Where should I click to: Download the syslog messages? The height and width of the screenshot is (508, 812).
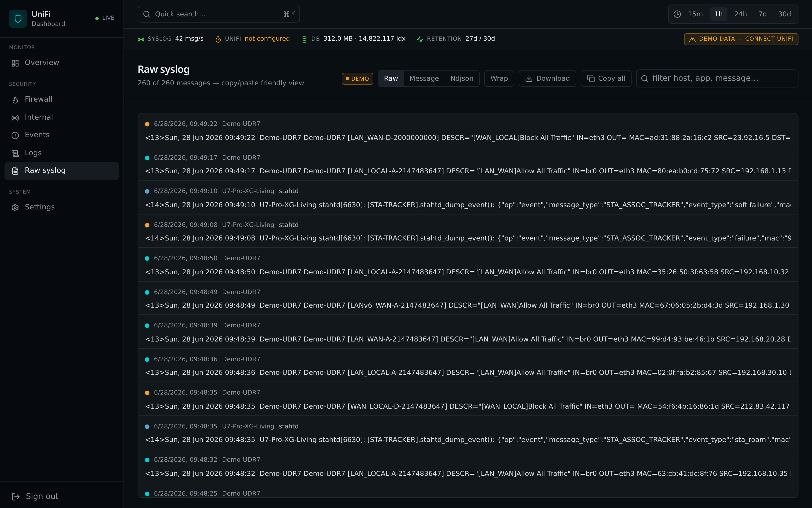(x=547, y=78)
